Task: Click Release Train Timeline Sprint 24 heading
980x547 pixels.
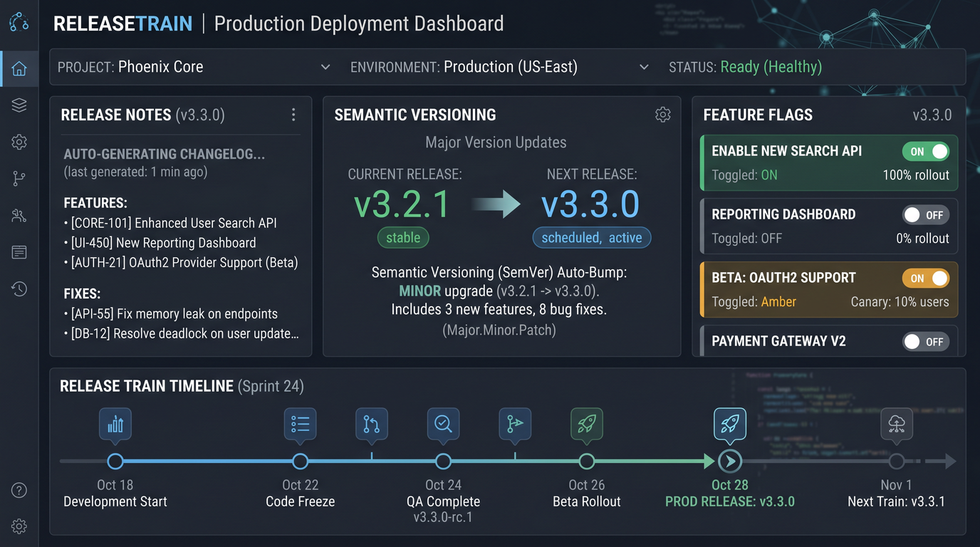Action: [x=182, y=386]
